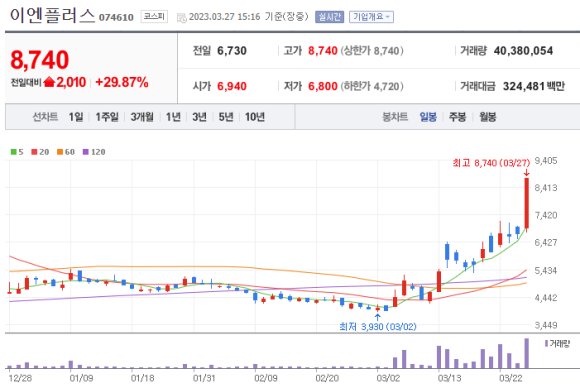Click the calendar icon beside the date

point(181,17)
